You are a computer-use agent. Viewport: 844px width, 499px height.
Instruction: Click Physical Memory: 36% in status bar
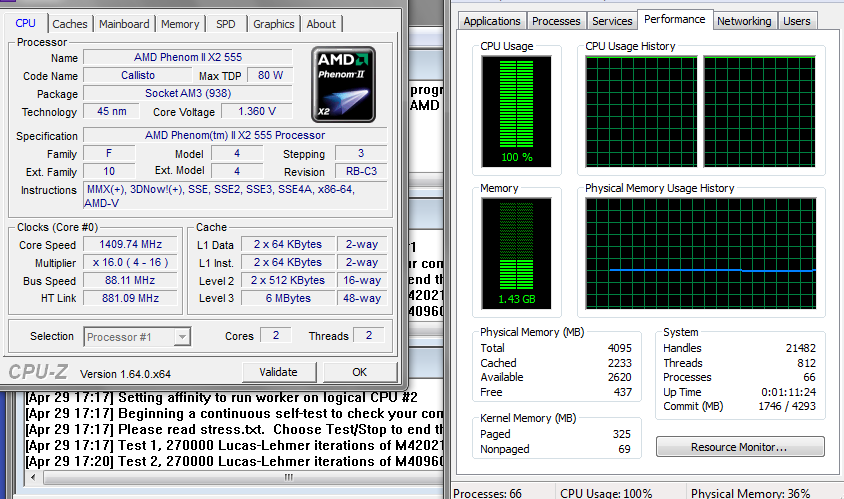[750, 493]
